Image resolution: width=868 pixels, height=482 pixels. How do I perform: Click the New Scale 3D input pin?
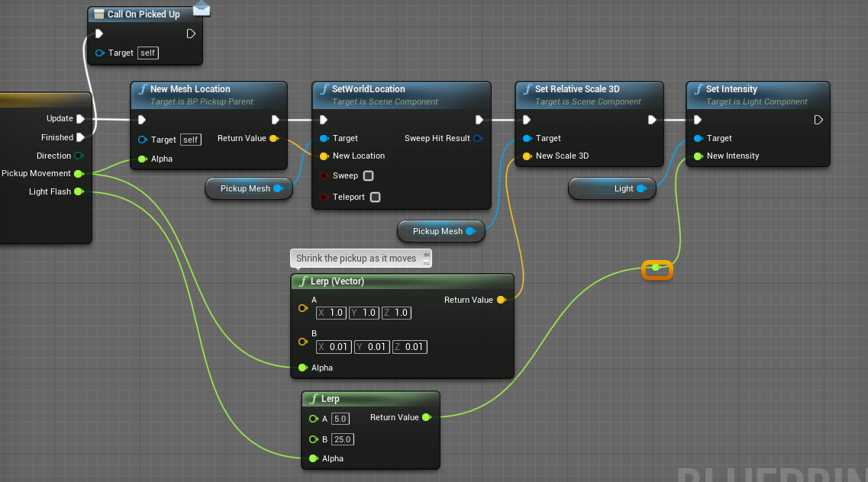(x=526, y=156)
